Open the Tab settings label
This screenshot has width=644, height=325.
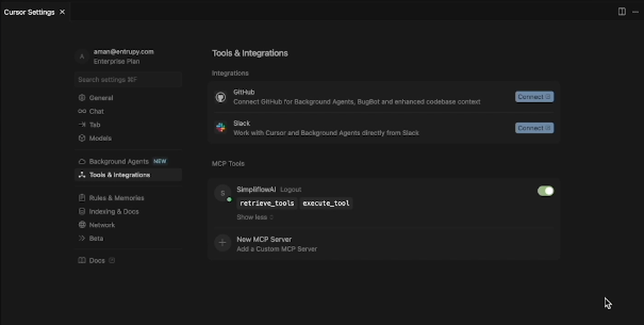tap(95, 124)
